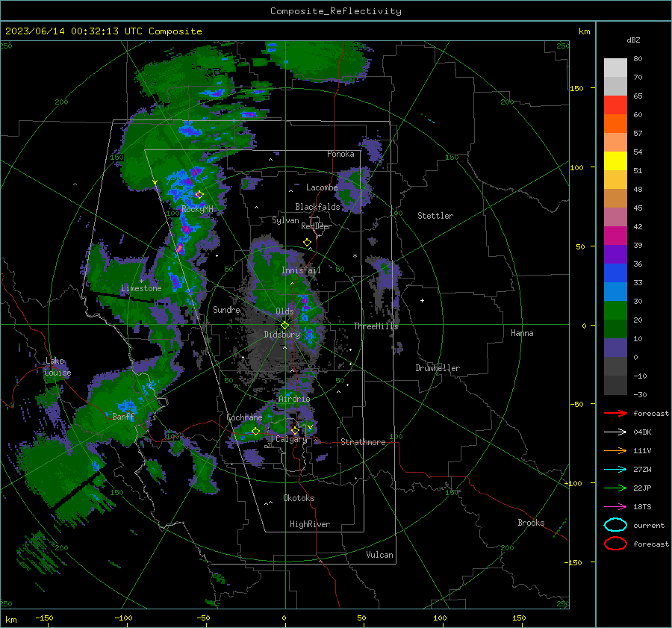Viewport: 672px width, 628px height.
Task: Click the Okotoks city label
Action: coord(299,498)
